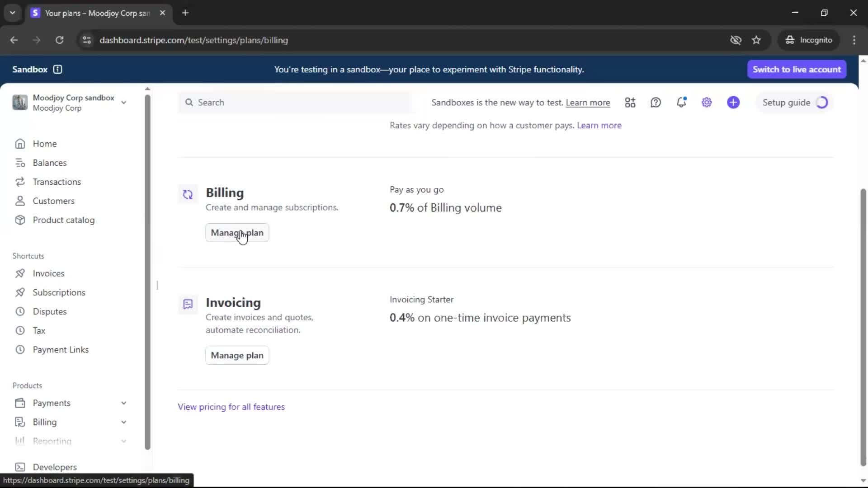
Task: Open the help question mark icon
Action: pos(656,103)
